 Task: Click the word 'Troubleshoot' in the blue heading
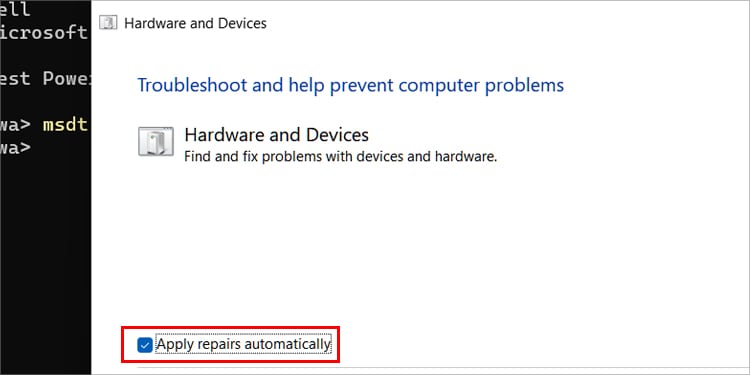(x=192, y=85)
